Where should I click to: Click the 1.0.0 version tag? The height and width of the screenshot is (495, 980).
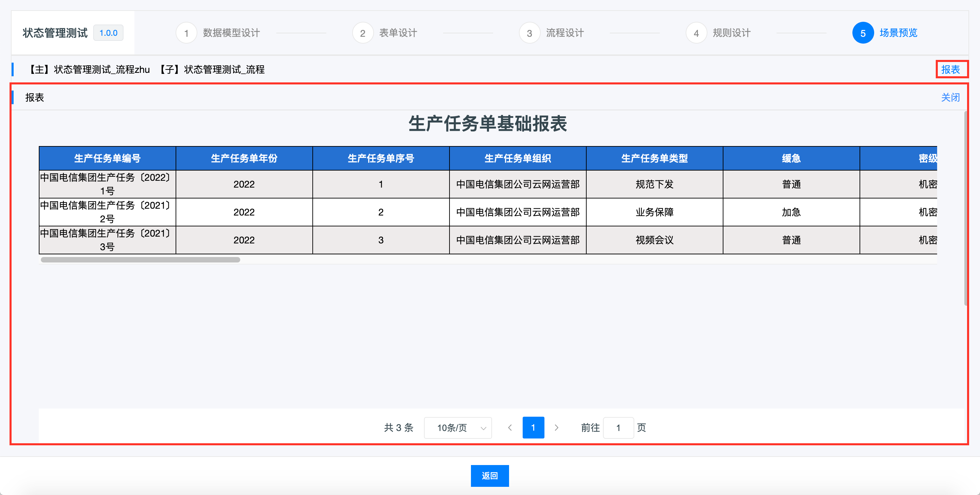click(x=109, y=33)
